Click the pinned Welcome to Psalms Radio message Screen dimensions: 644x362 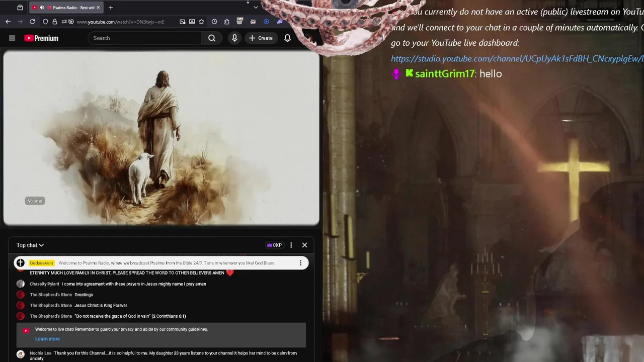pos(167,263)
